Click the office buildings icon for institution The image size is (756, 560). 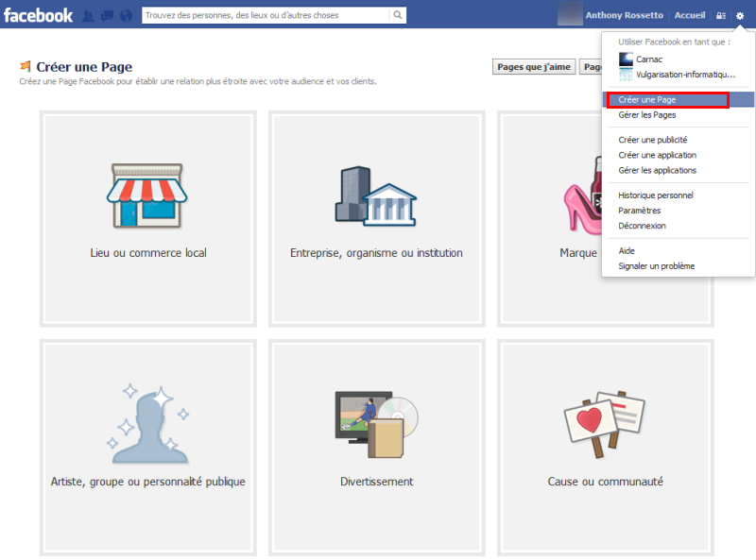[376, 196]
